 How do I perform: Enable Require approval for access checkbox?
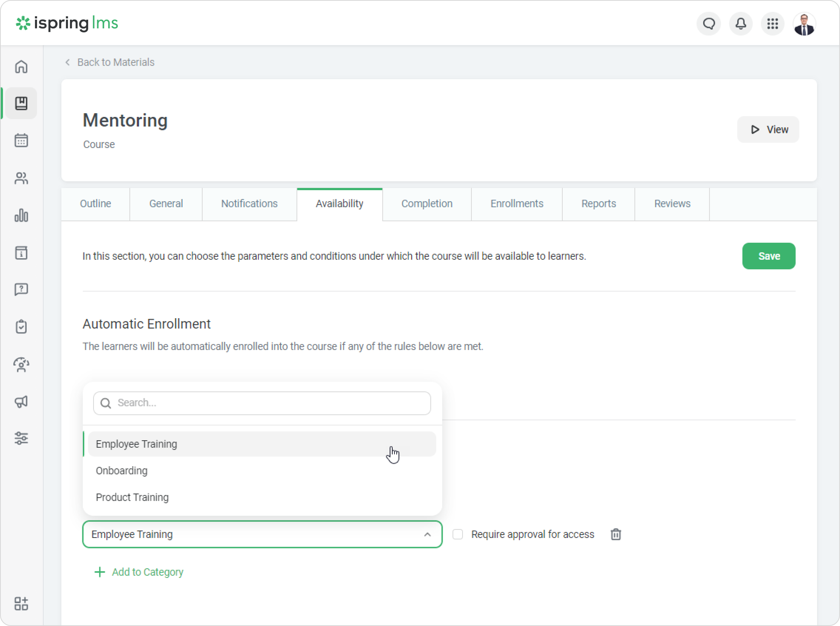tap(458, 534)
